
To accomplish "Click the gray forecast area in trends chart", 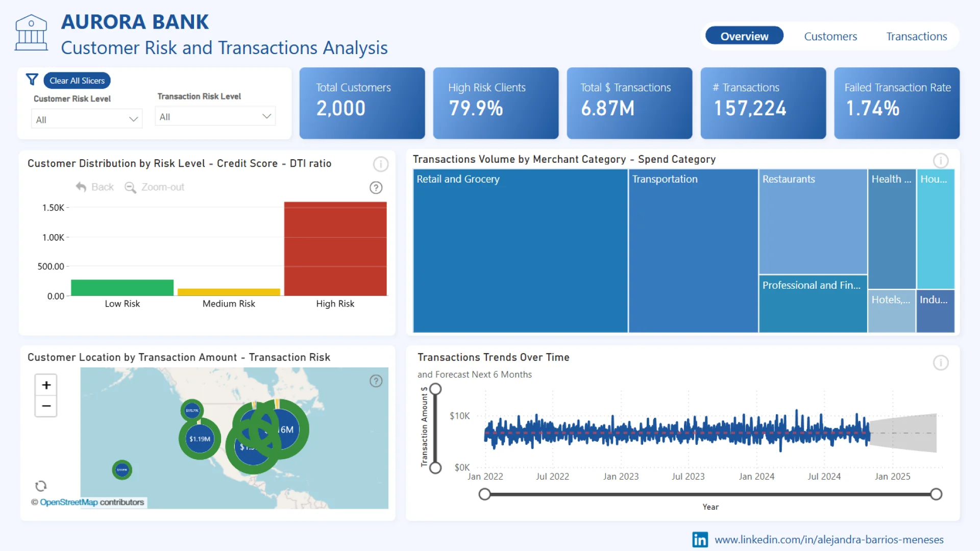I will [x=903, y=433].
